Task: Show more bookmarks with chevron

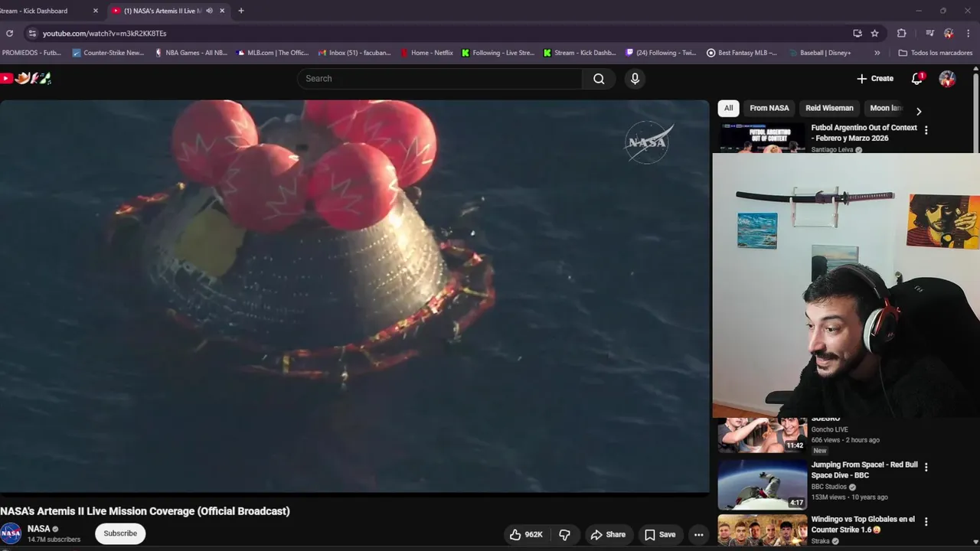Action: pyautogui.click(x=877, y=53)
